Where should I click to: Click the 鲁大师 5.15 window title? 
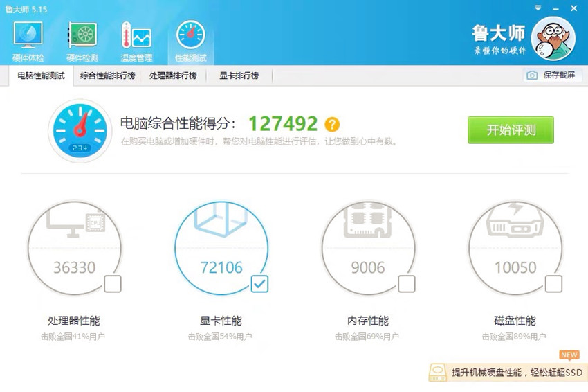click(x=26, y=10)
